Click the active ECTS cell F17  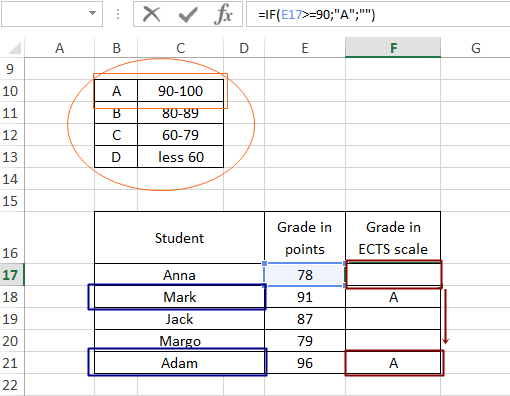(x=393, y=275)
